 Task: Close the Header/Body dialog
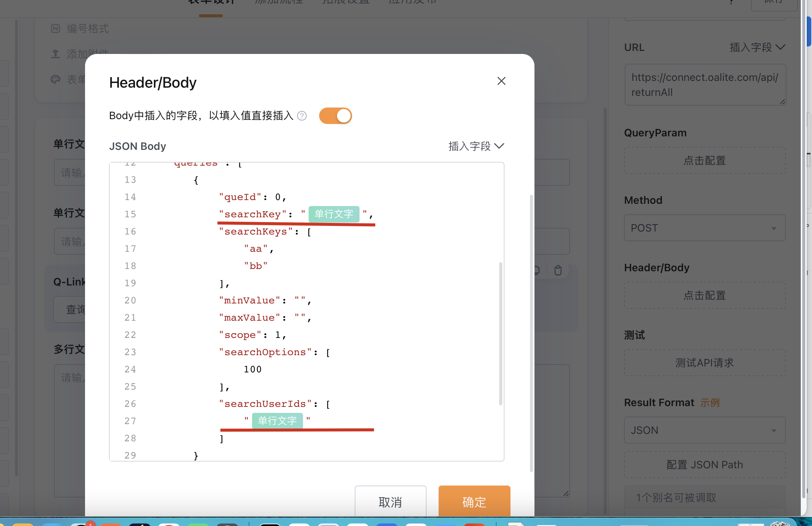point(501,81)
